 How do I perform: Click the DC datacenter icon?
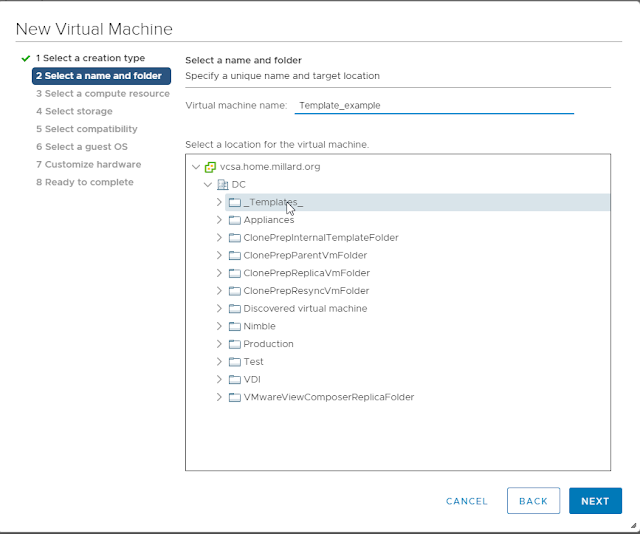[x=222, y=185]
